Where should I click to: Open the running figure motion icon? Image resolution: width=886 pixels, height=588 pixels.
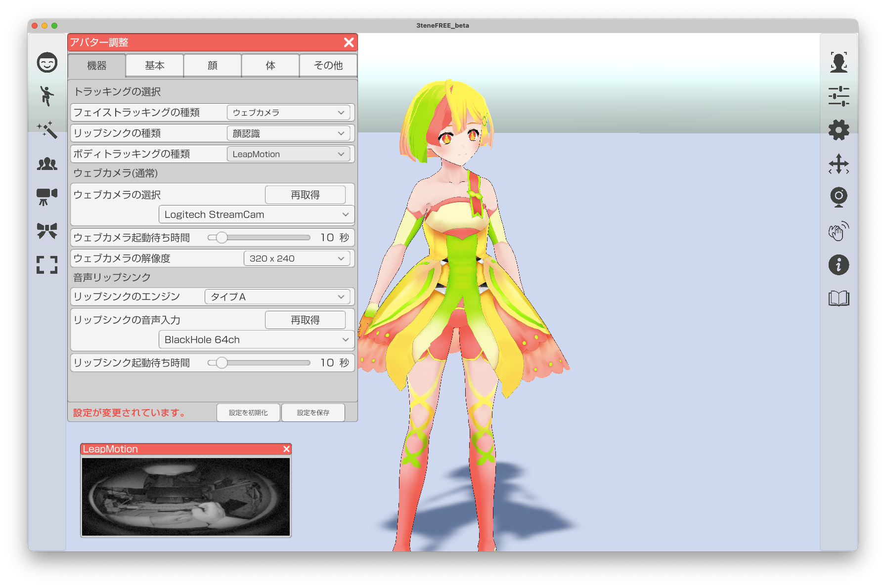click(47, 96)
